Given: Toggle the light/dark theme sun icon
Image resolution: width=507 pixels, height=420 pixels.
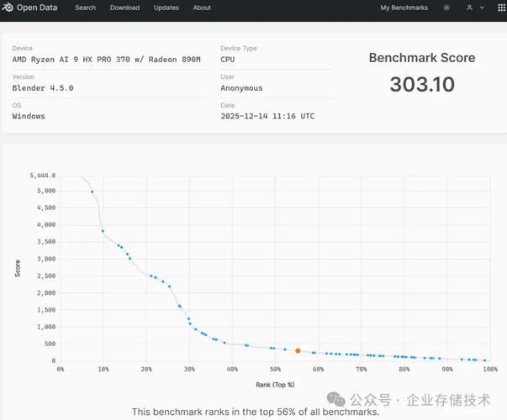Looking at the screenshot, I should click(446, 8).
